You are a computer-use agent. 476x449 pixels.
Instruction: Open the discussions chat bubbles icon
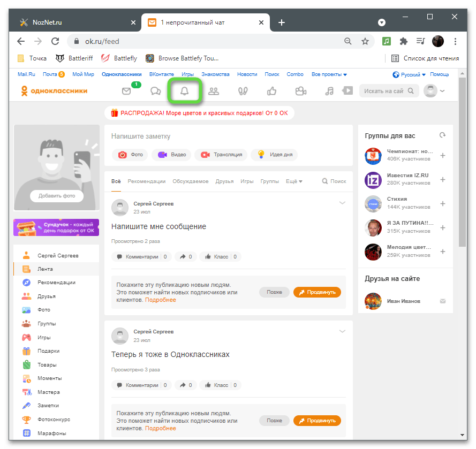[155, 91]
